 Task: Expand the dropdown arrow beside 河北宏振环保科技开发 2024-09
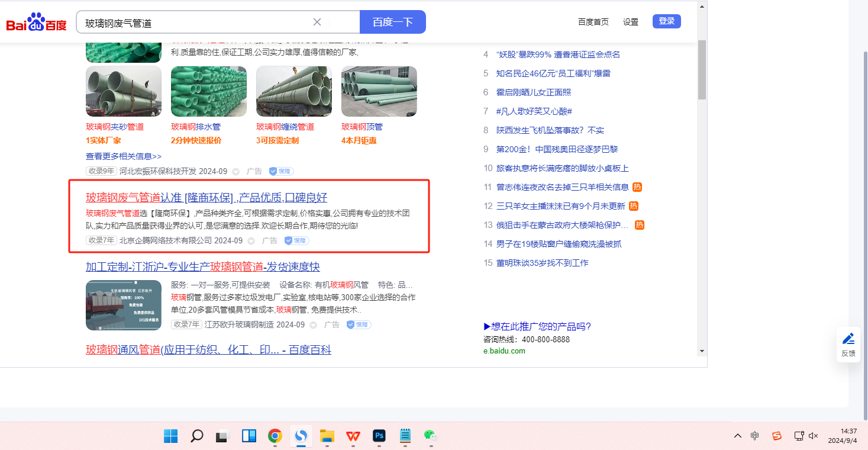(x=235, y=172)
